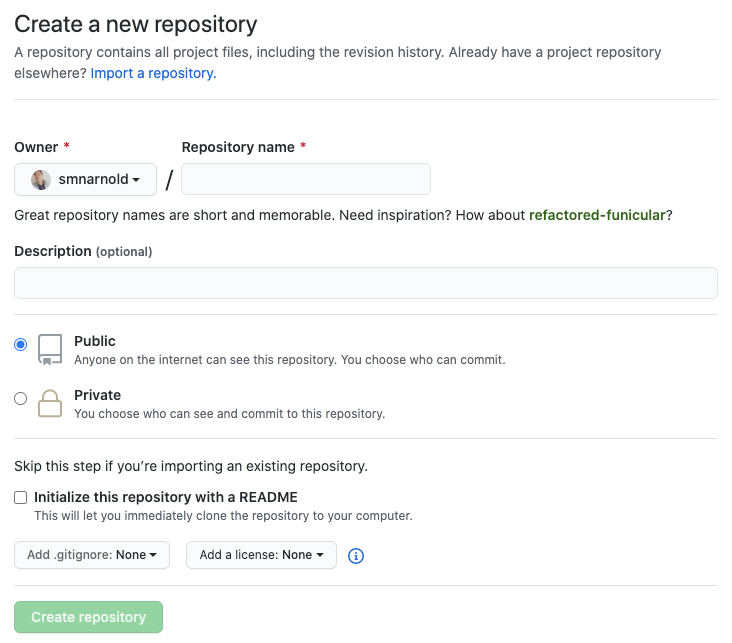Use the refactored-funicular name suggestion
The height and width of the screenshot is (643, 732).
597,215
